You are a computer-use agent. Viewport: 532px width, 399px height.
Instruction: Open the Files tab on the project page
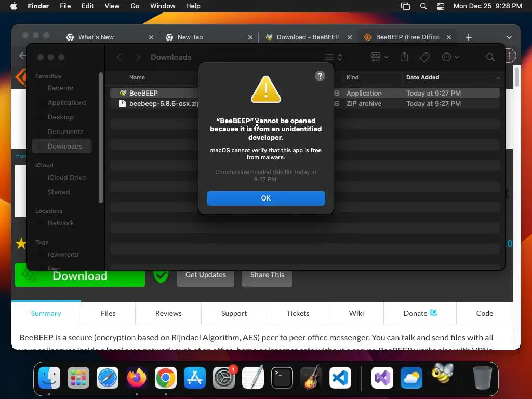click(x=108, y=313)
